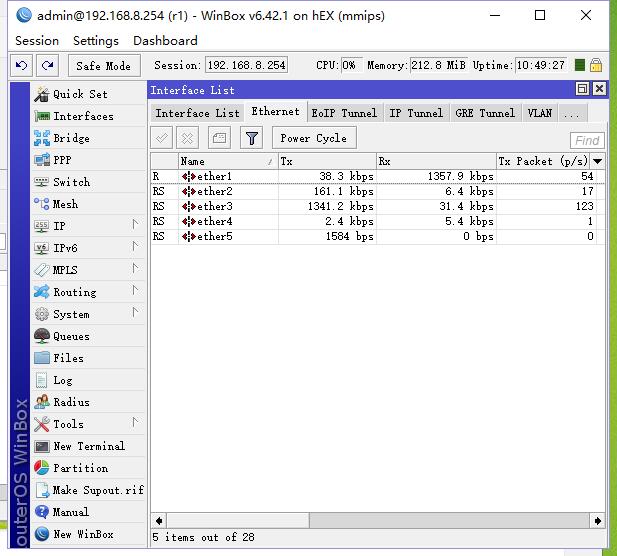This screenshot has height=556, width=617.
Task: Open Quick Set from sidebar
Action: pyautogui.click(x=89, y=94)
